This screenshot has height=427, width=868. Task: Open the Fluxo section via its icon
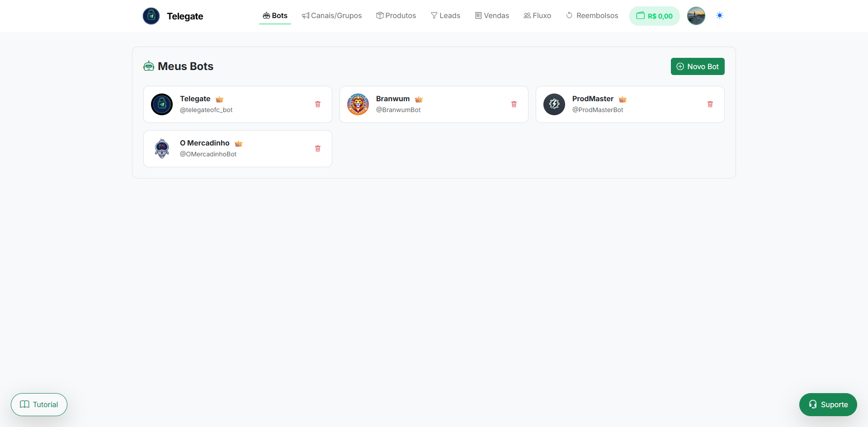tap(526, 15)
